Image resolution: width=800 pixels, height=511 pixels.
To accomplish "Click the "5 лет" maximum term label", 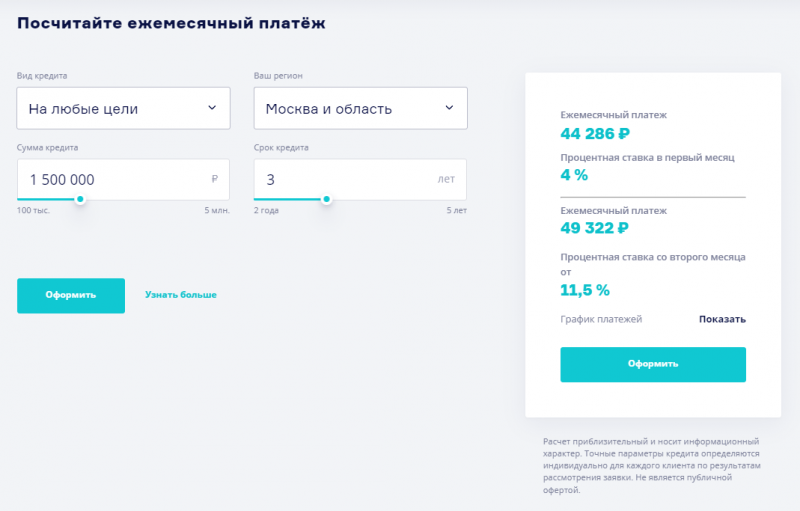I will (455, 212).
